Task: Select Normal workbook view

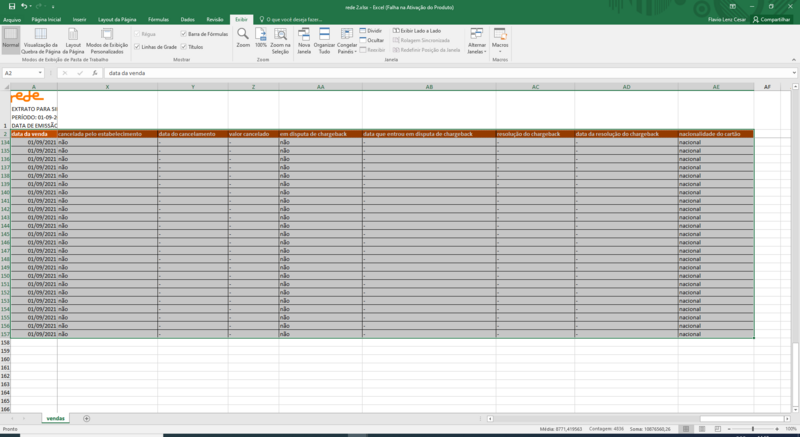Action: click(x=11, y=40)
